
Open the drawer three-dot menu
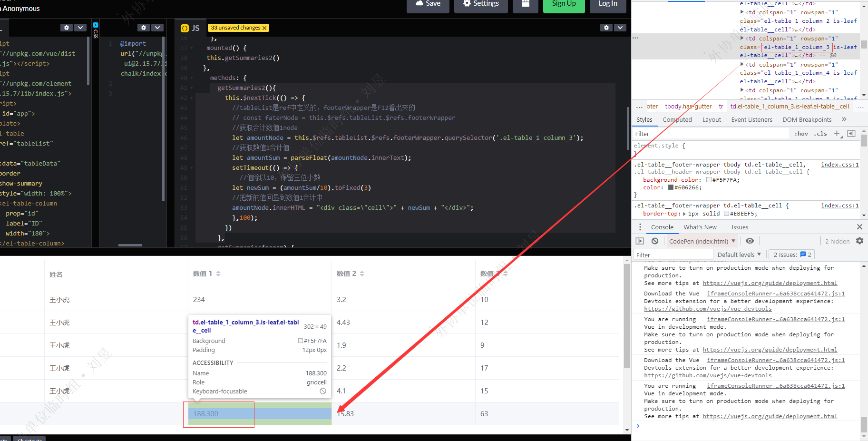point(640,227)
